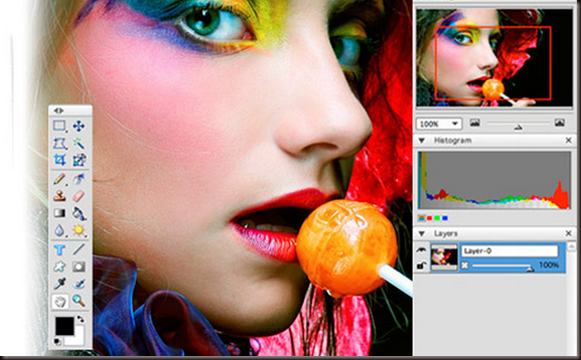This screenshot has width=581, height=360.
Task: Select the Rectangular Marquee tool
Action: click(x=59, y=126)
